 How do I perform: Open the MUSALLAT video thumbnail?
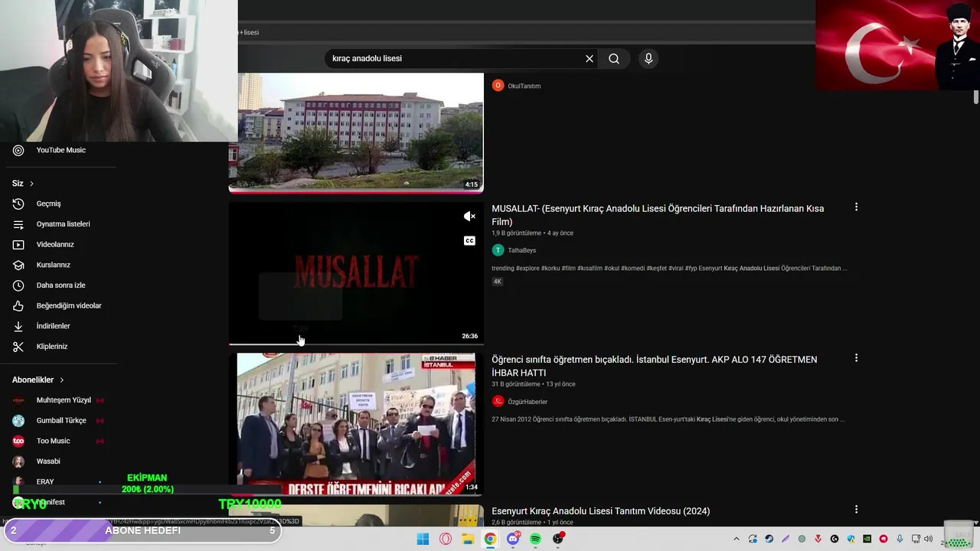pos(356,273)
